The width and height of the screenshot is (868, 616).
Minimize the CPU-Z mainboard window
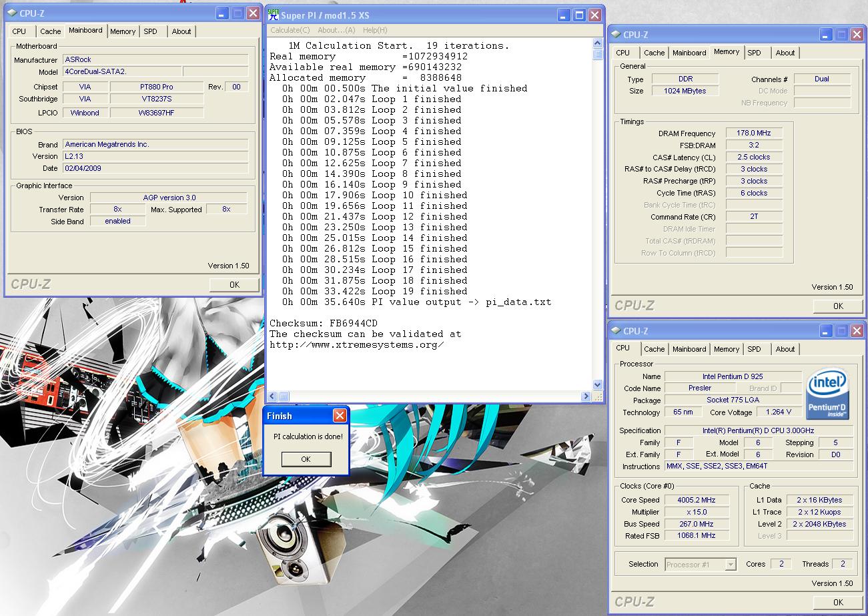tap(222, 13)
